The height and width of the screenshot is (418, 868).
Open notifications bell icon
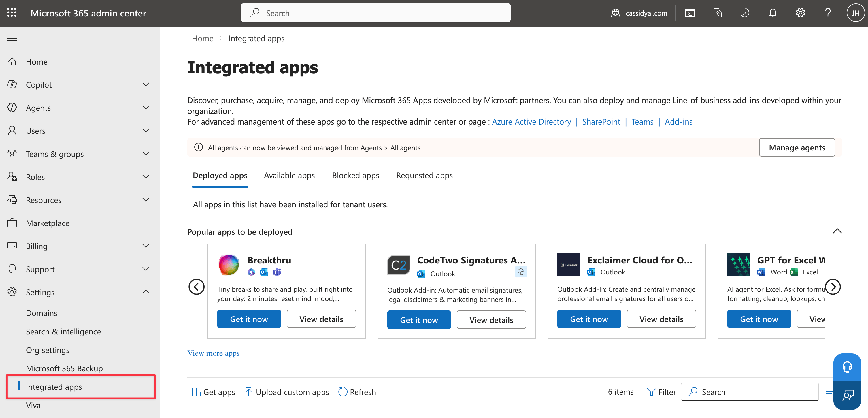[773, 13]
